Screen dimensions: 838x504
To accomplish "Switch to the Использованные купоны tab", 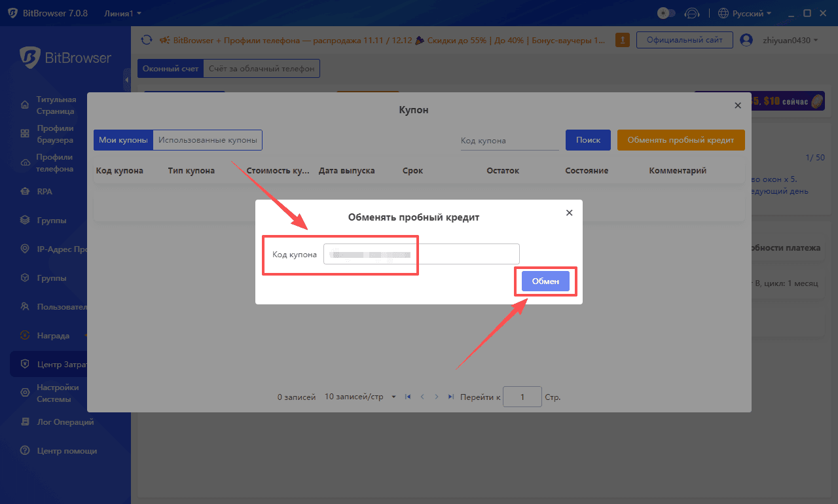I will (x=207, y=139).
